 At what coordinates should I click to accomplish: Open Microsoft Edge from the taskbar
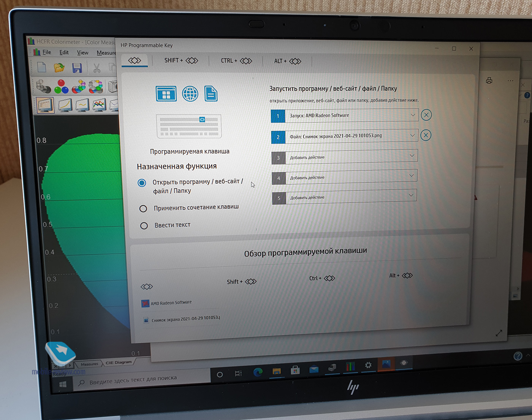coord(258,372)
